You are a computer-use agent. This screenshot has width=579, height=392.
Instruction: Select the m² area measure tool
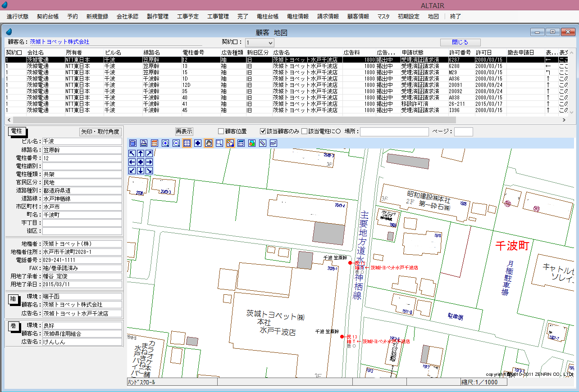(x=273, y=143)
